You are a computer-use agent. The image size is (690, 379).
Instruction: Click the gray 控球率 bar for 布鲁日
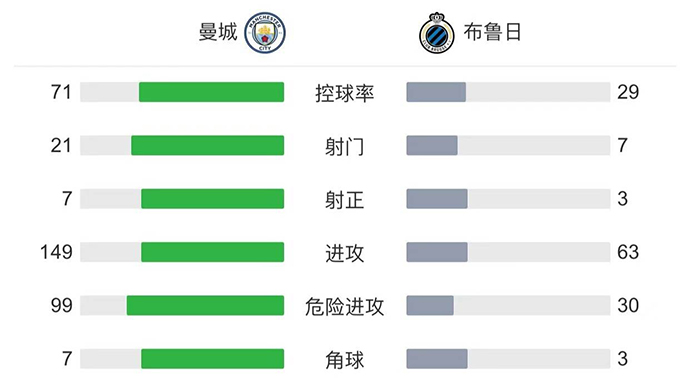(436, 92)
